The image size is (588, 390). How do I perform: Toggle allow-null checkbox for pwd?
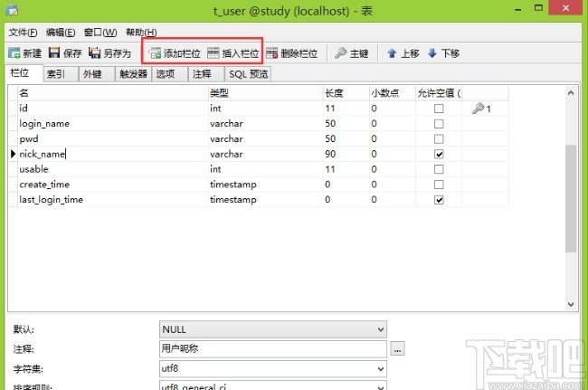click(439, 139)
